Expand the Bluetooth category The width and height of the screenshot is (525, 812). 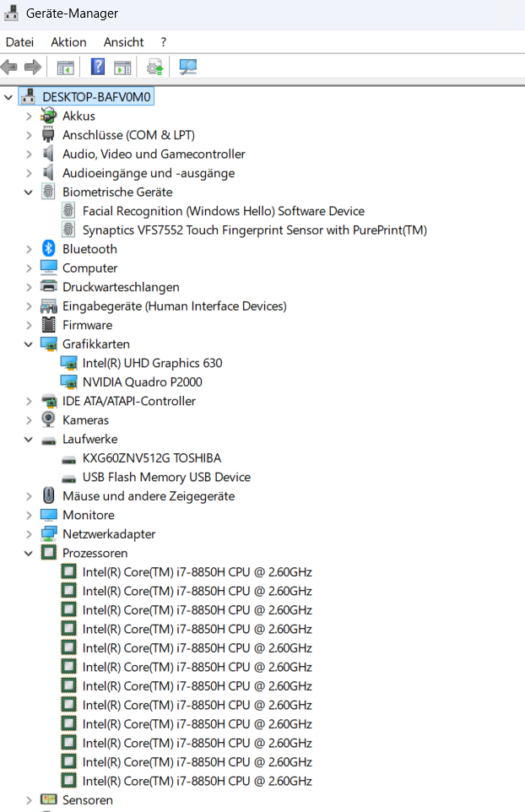tap(29, 249)
